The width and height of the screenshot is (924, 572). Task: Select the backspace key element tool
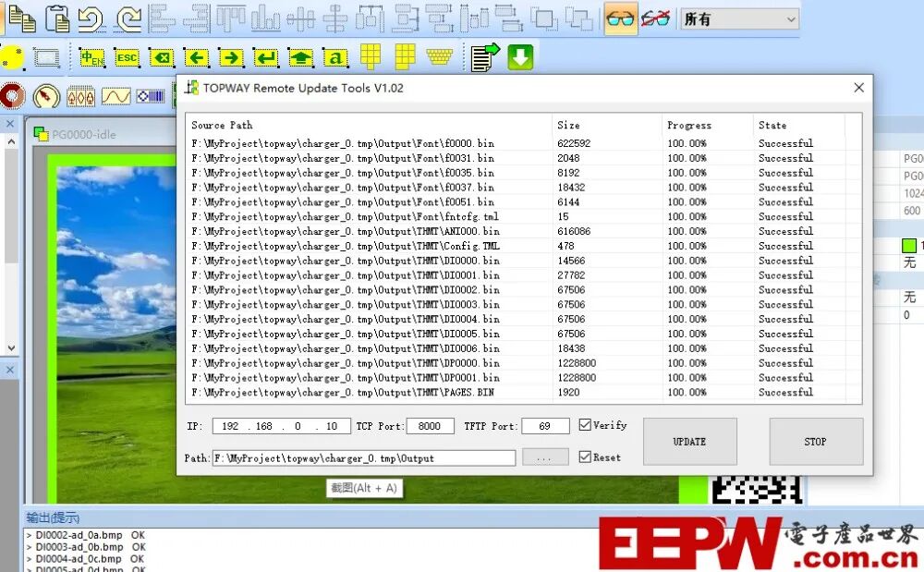point(162,57)
